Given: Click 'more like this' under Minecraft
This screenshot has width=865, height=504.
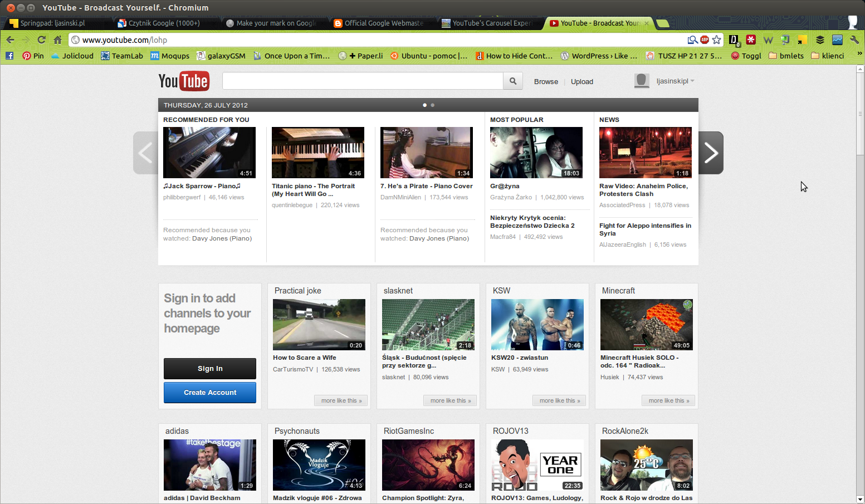Looking at the screenshot, I should coord(668,400).
